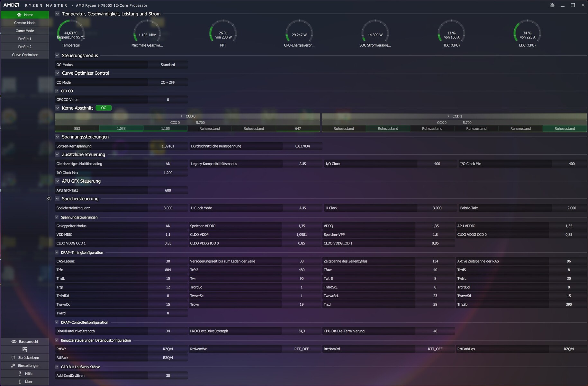Collapse the sidebar with double-chevron icon

click(49, 198)
